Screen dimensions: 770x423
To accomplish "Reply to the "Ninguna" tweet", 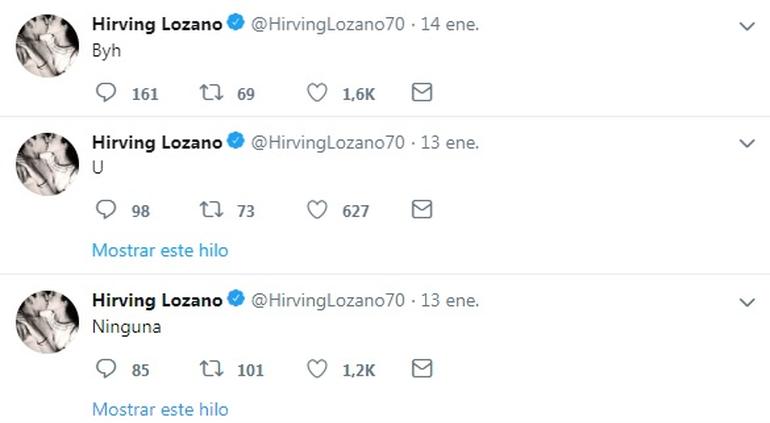I will (106, 369).
